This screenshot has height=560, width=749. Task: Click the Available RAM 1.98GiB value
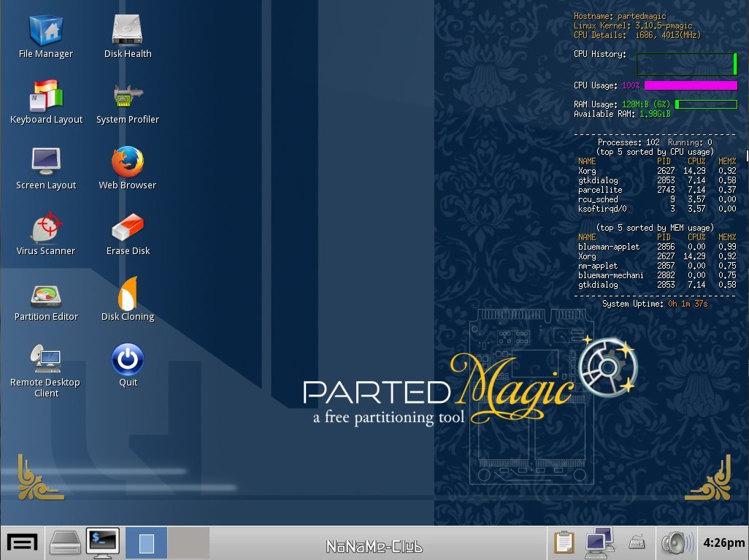coord(655,114)
